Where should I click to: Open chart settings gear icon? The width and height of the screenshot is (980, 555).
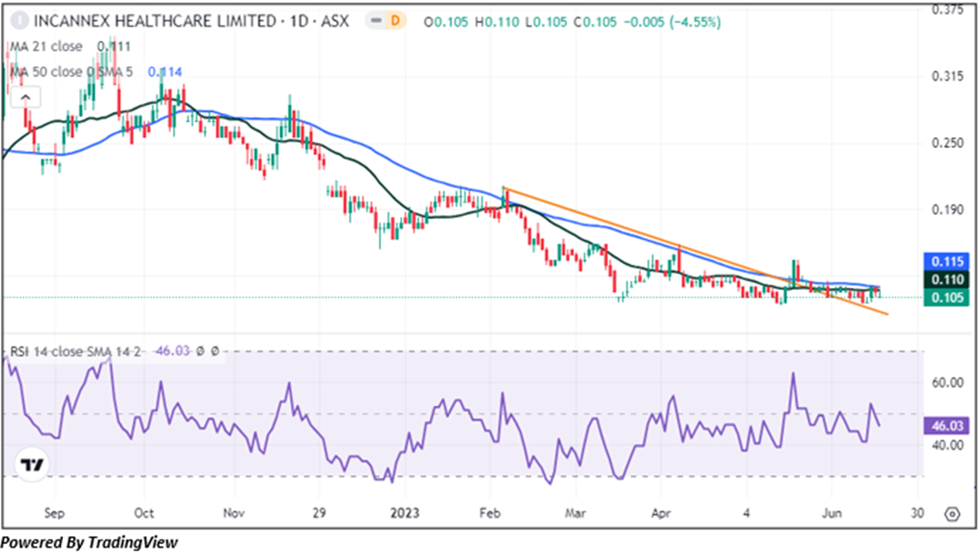[x=952, y=514]
